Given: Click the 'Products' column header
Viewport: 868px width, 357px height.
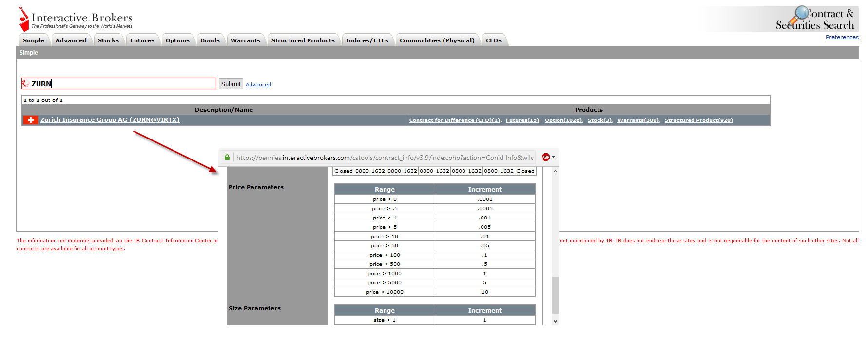Looking at the screenshot, I should pos(589,110).
